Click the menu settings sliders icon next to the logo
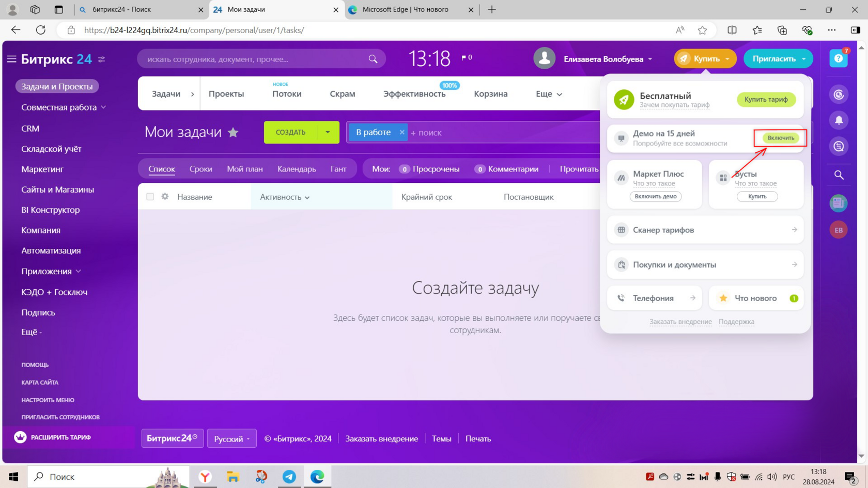Image resolution: width=868 pixels, height=488 pixels. [x=102, y=59]
